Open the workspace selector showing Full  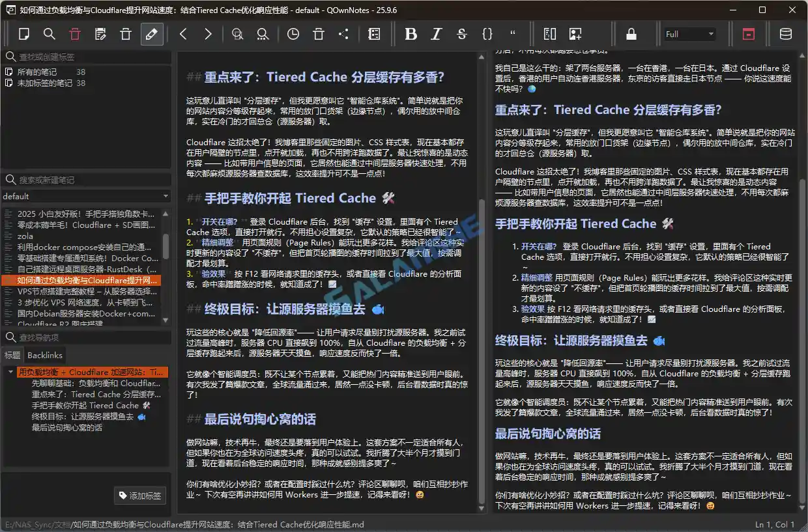(x=689, y=33)
